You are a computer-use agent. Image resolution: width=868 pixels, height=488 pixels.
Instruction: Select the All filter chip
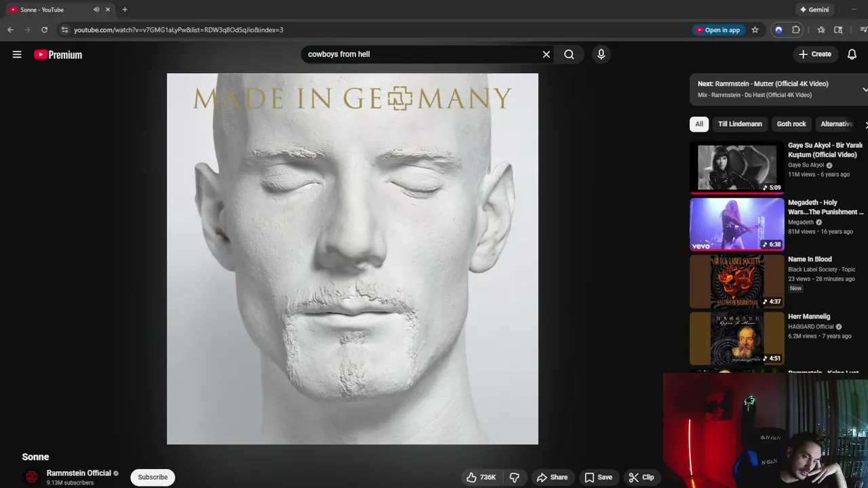(x=699, y=124)
